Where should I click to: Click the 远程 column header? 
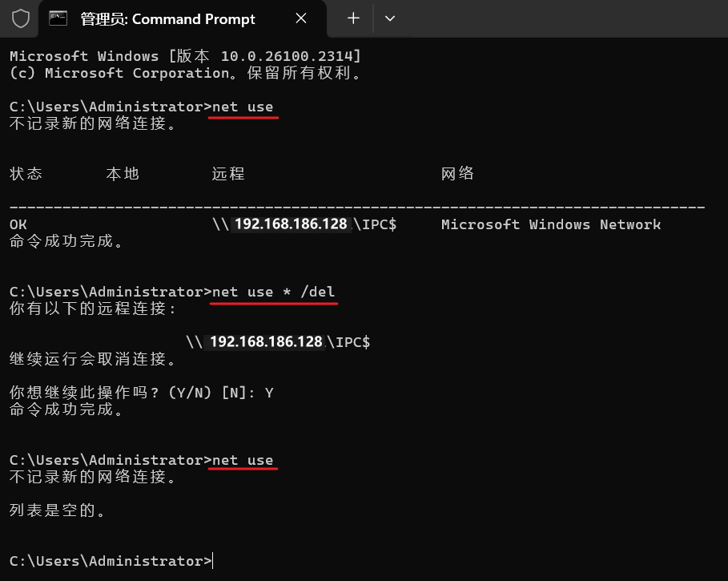coord(228,174)
